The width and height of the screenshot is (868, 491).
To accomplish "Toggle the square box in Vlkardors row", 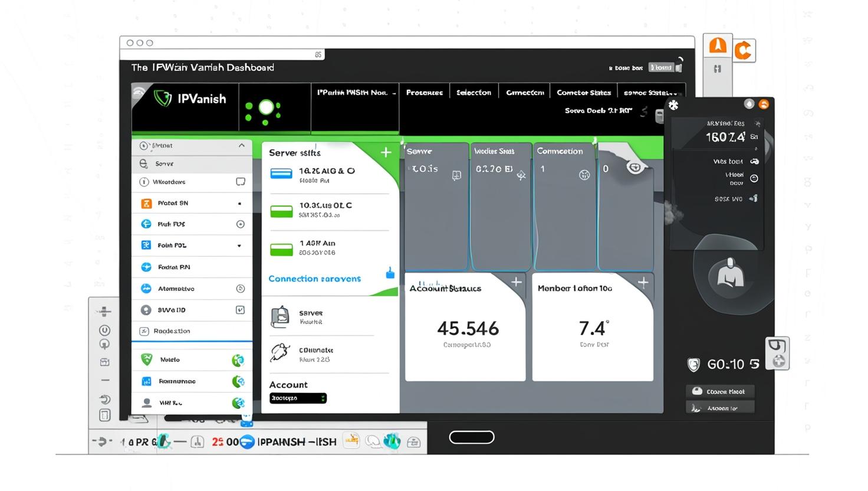I will (241, 182).
